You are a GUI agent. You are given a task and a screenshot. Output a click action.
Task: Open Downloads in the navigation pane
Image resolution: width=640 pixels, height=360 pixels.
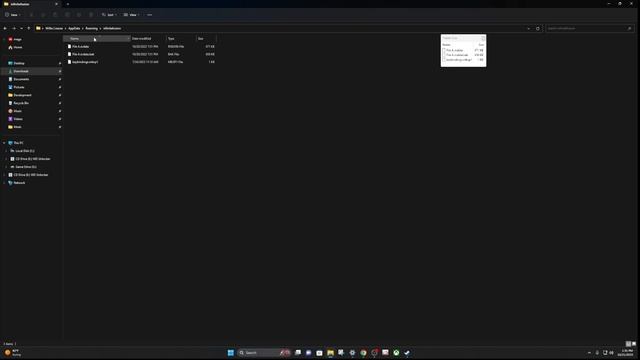click(21, 71)
